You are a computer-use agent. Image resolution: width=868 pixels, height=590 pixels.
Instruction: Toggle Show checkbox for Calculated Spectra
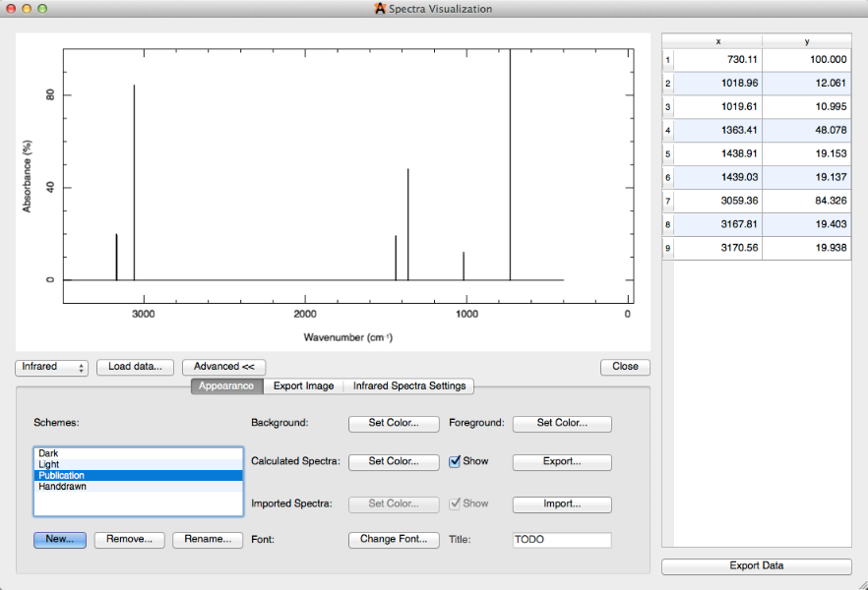455,461
